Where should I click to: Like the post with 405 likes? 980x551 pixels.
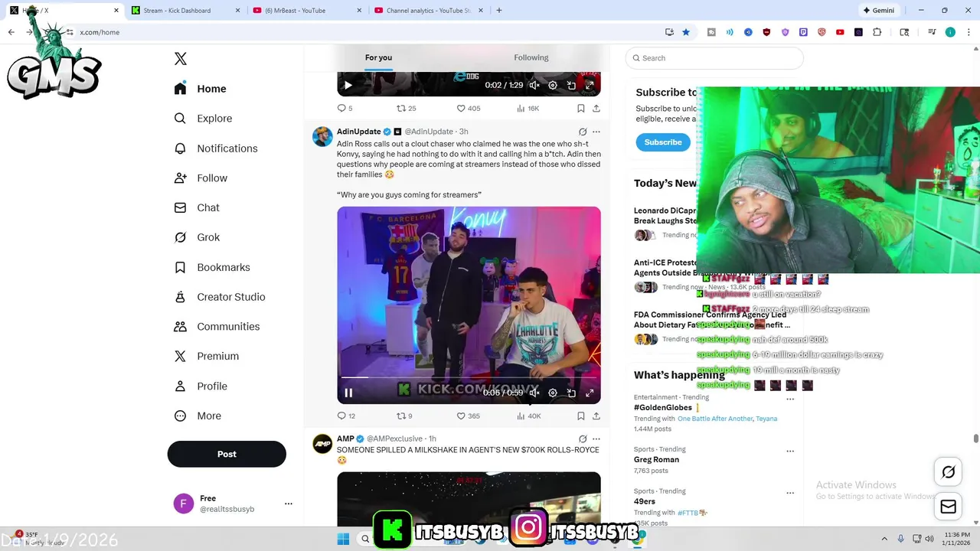tap(468, 109)
